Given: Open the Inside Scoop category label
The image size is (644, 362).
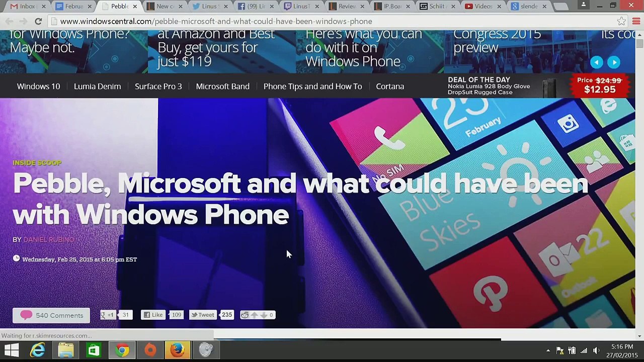Looking at the screenshot, I should coord(37,163).
